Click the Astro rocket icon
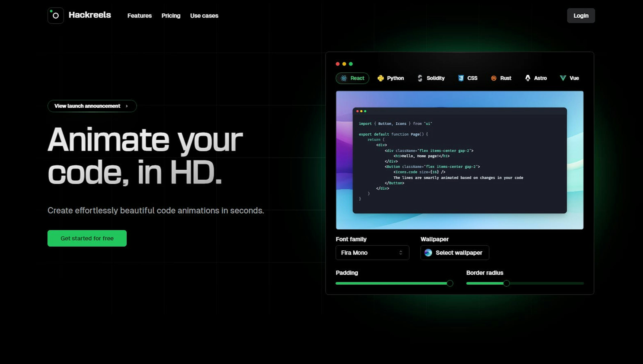This screenshot has height=364, width=643. [x=528, y=78]
